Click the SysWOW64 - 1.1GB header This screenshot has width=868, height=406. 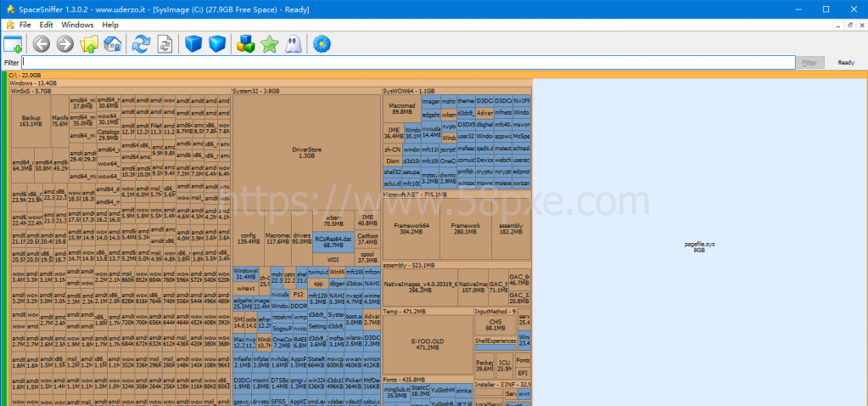point(456,91)
